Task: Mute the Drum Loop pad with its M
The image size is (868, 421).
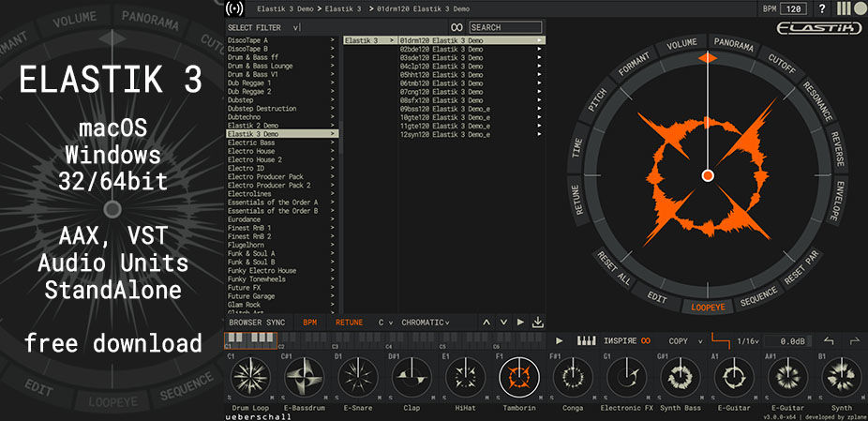Action: click(x=272, y=398)
